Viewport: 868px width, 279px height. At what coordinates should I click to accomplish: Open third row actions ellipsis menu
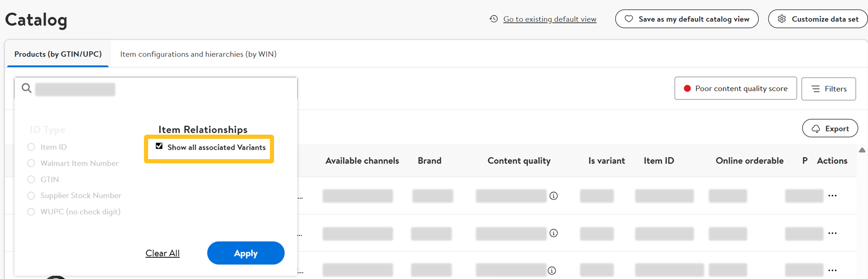[832, 270]
